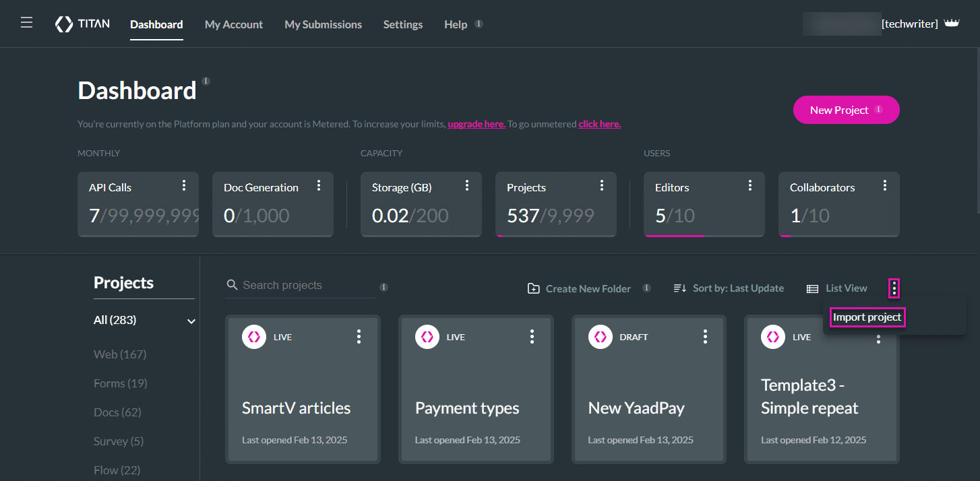
Task: Toggle the projects toolbar three-dot menu
Action: coord(894,288)
